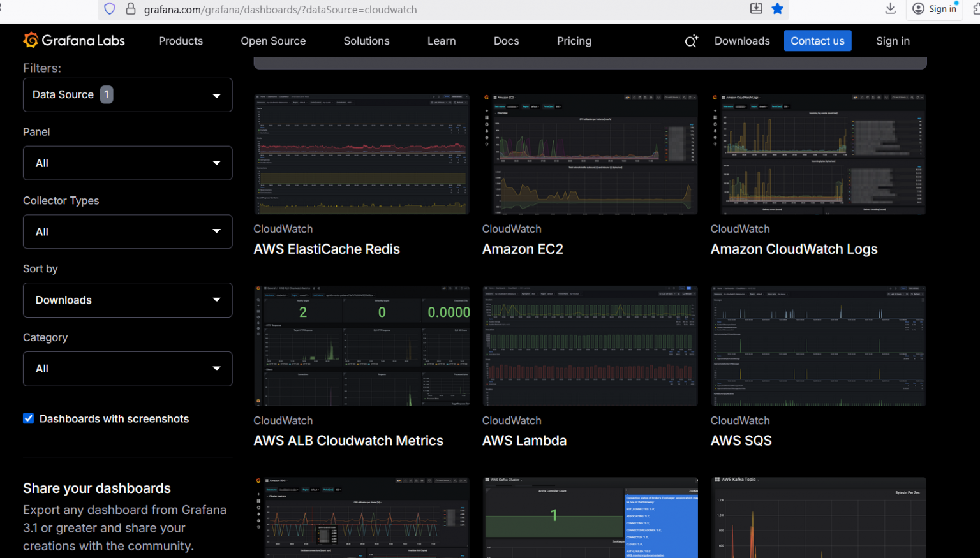Expand the Panel filter dropdown
The width and height of the screenshot is (980, 558).
tap(127, 163)
